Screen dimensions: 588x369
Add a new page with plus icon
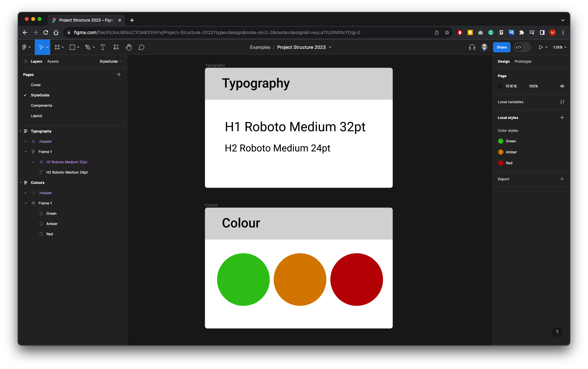tap(119, 75)
